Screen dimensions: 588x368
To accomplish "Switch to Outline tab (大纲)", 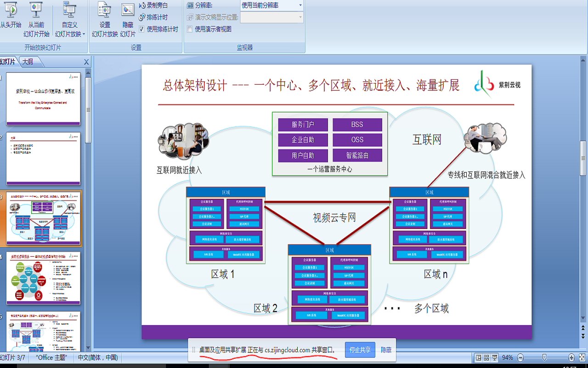I will click(x=28, y=62).
